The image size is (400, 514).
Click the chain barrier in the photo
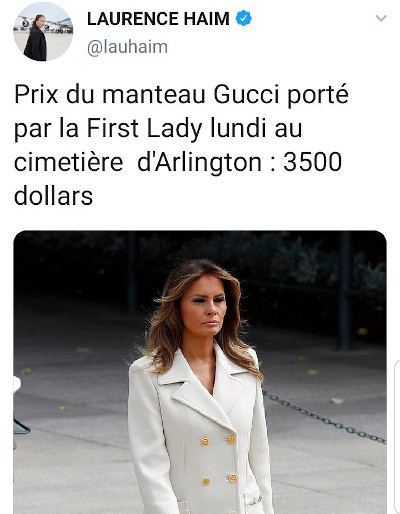[x=325, y=418]
